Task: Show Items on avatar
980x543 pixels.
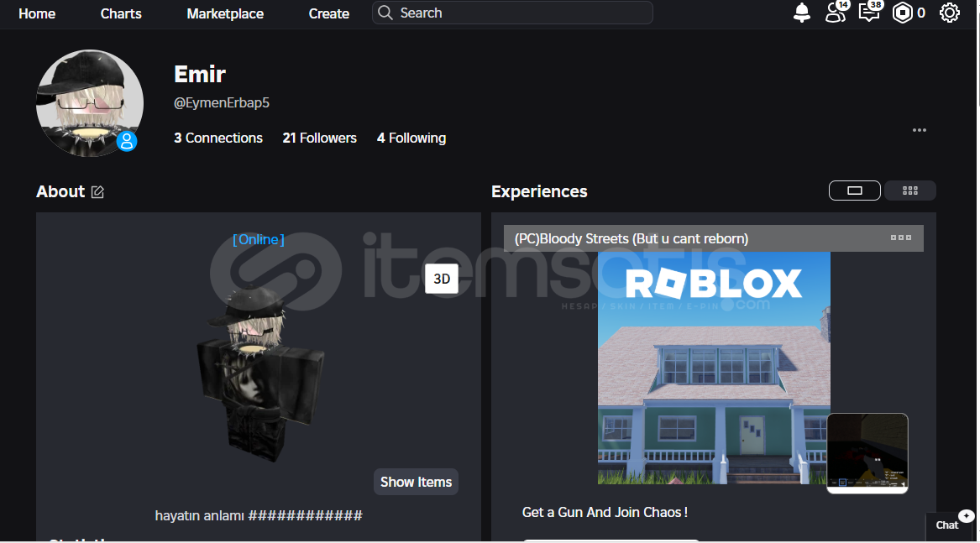Action: [416, 482]
